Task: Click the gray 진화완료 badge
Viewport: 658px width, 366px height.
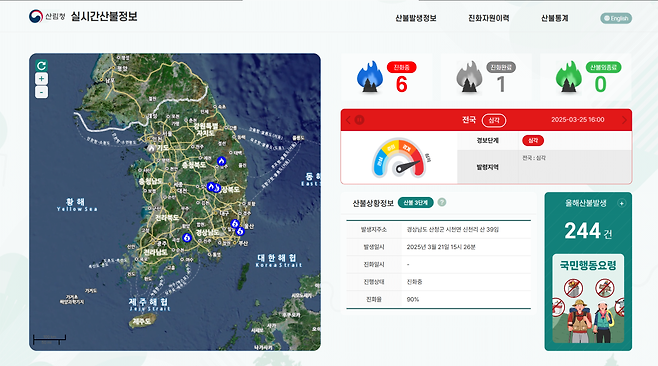Action: click(501, 67)
